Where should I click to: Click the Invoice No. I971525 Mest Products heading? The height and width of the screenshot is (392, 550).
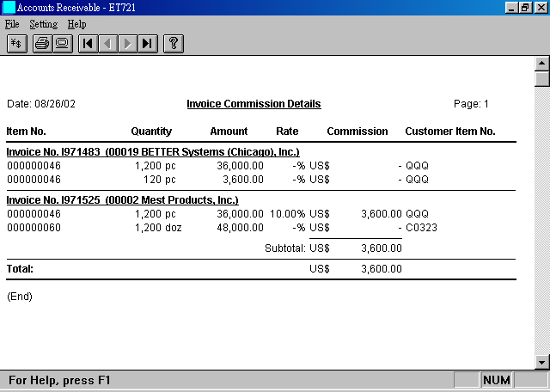[122, 200]
